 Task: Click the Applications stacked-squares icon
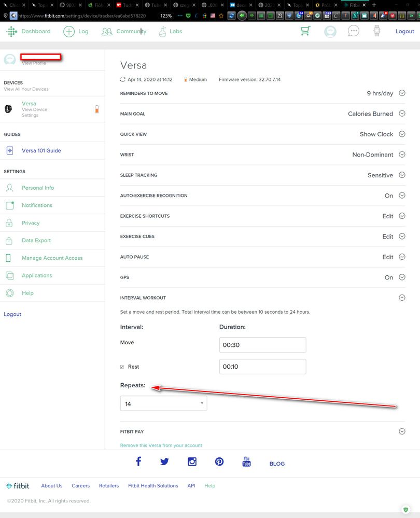[x=10, y=275]
